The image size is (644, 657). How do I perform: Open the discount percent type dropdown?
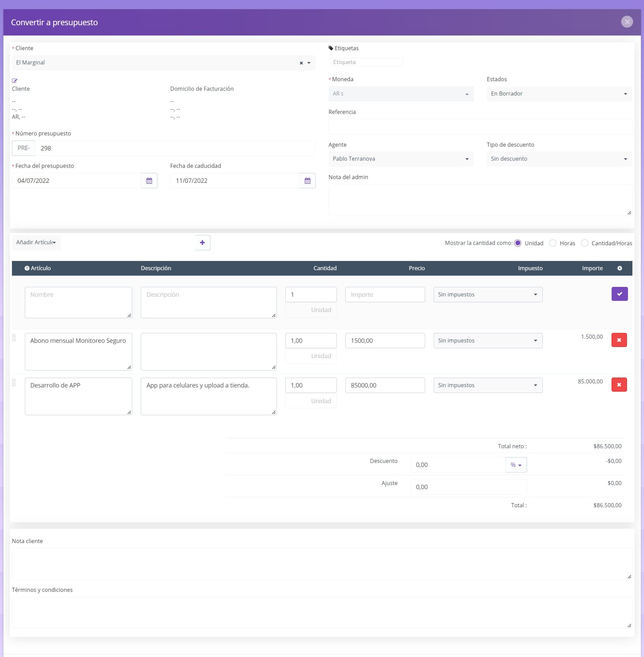click(x=516, y=465)
